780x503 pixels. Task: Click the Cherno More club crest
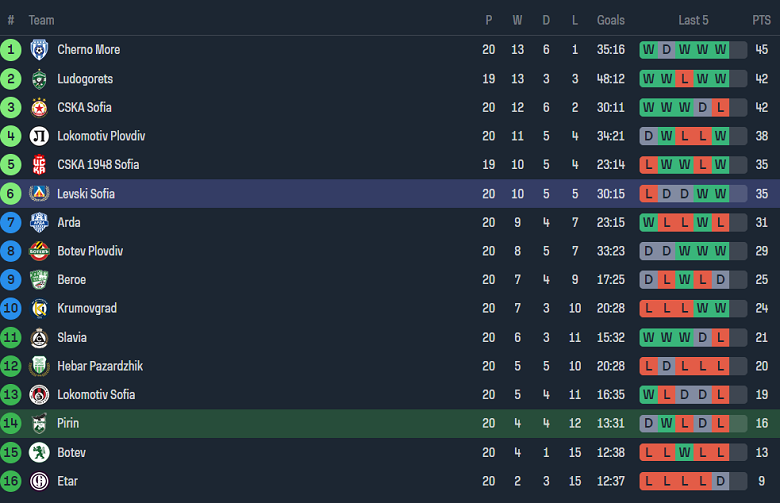39,50
